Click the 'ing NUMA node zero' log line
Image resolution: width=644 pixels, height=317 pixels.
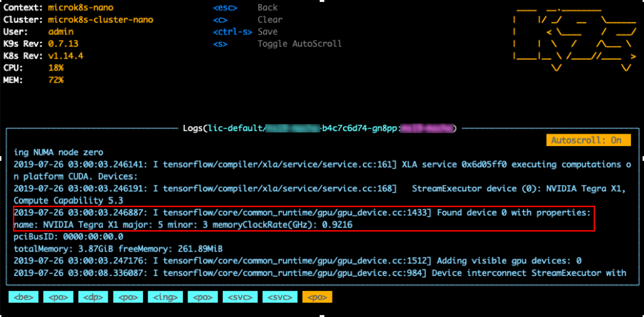point(58,152)
